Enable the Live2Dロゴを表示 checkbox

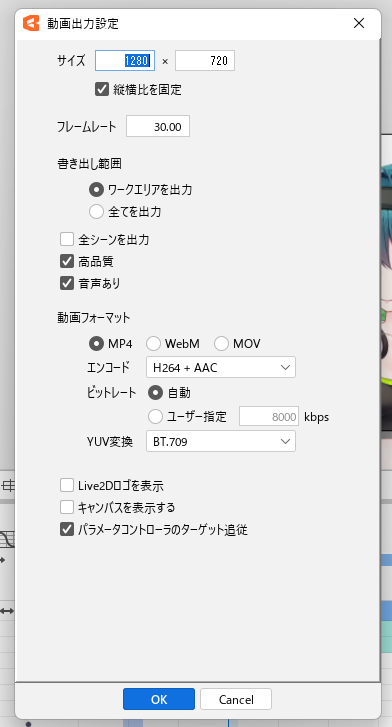pyautogui.click(x=67, y=485)
